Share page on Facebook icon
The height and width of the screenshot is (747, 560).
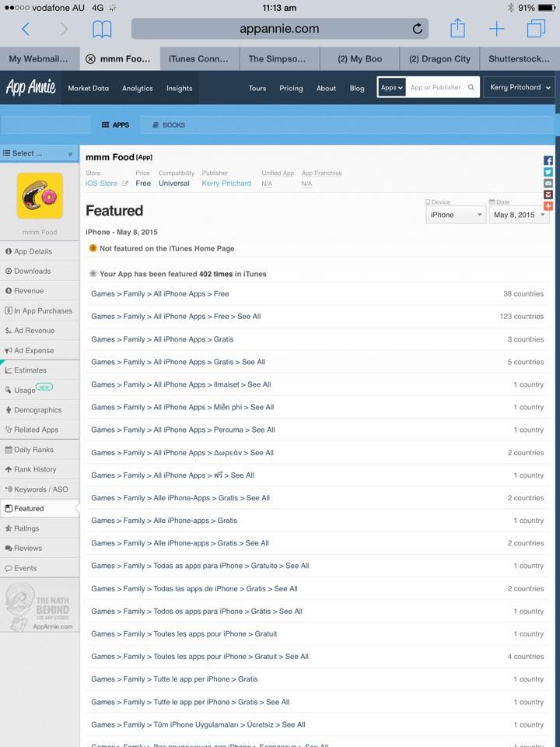click(x=548, y=160)
